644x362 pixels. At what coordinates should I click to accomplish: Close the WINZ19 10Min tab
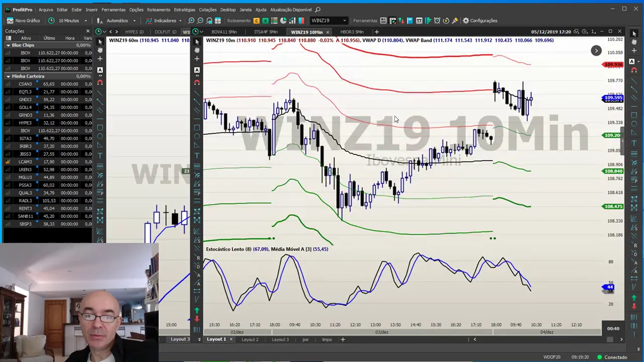coord(328,32)
